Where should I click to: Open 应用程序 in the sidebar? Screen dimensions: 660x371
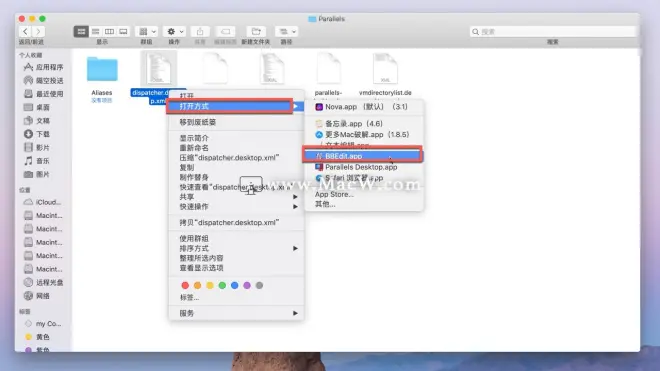coord(44,67)
